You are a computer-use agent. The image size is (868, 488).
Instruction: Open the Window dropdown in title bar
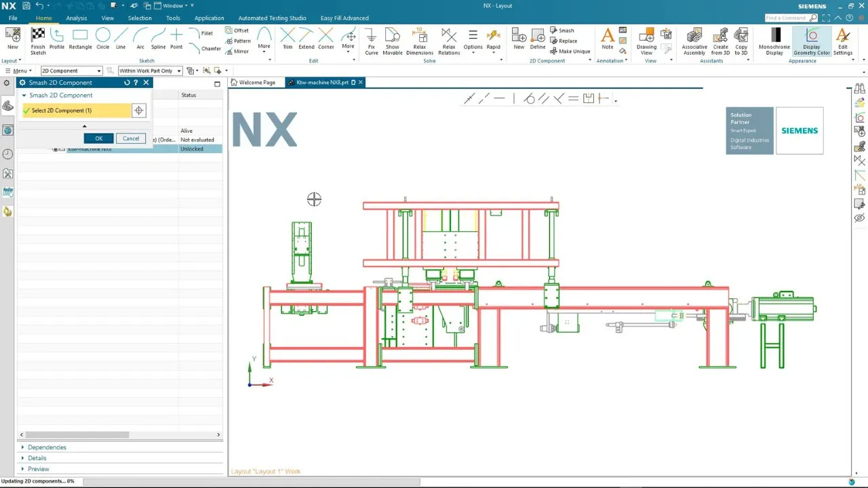pos(170,5)
